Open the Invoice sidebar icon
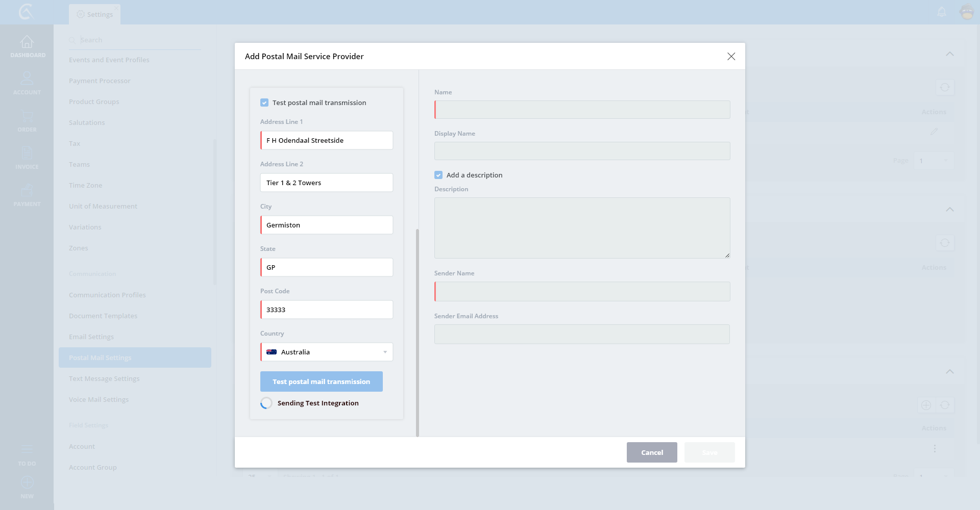 coord(27,154)
